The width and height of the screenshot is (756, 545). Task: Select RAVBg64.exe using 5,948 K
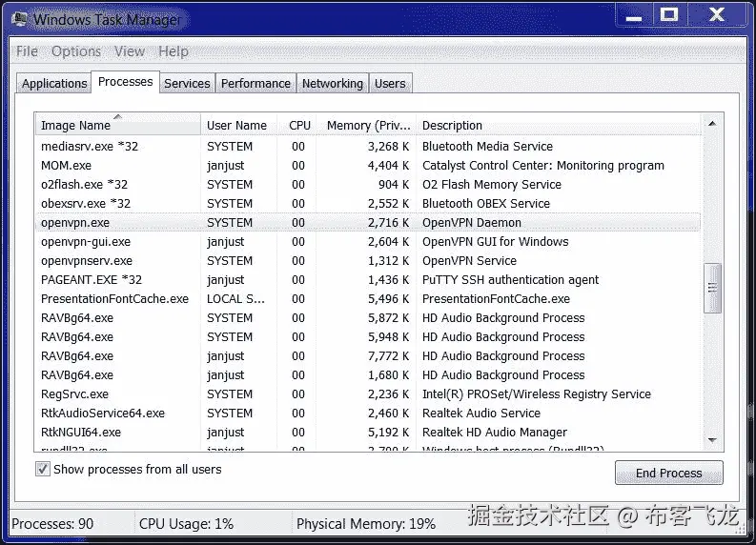click(367, 337)
